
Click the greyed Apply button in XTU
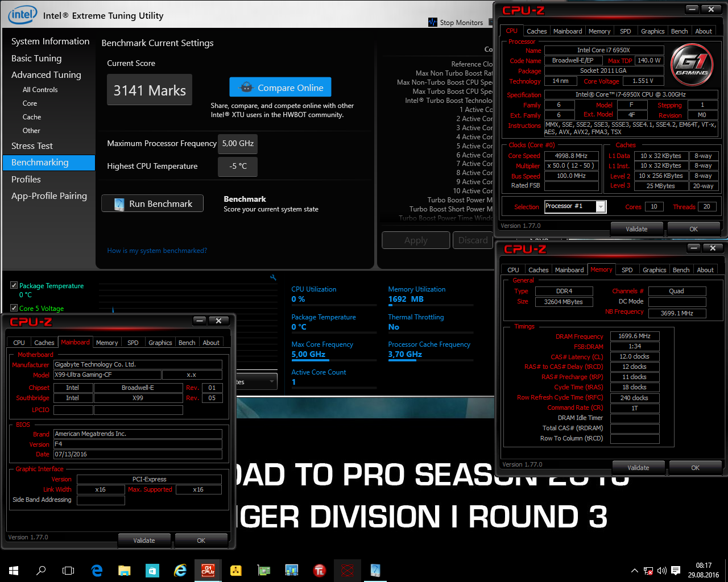(416, 240)
